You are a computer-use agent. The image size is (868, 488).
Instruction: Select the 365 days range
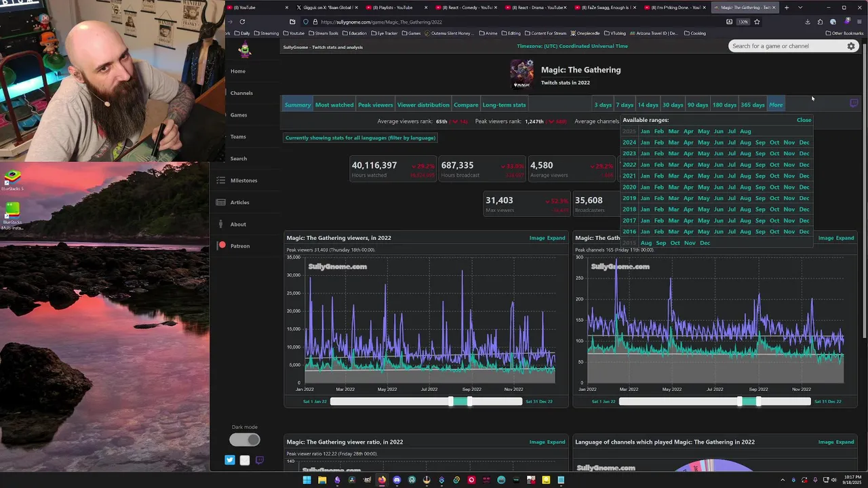click(753, 105)
